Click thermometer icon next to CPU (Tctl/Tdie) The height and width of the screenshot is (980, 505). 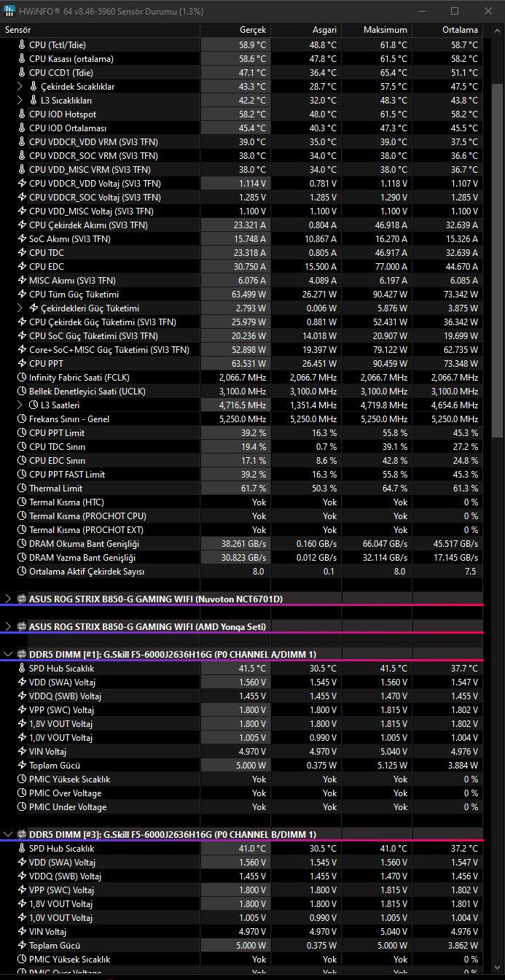click(x=21, y=44)
